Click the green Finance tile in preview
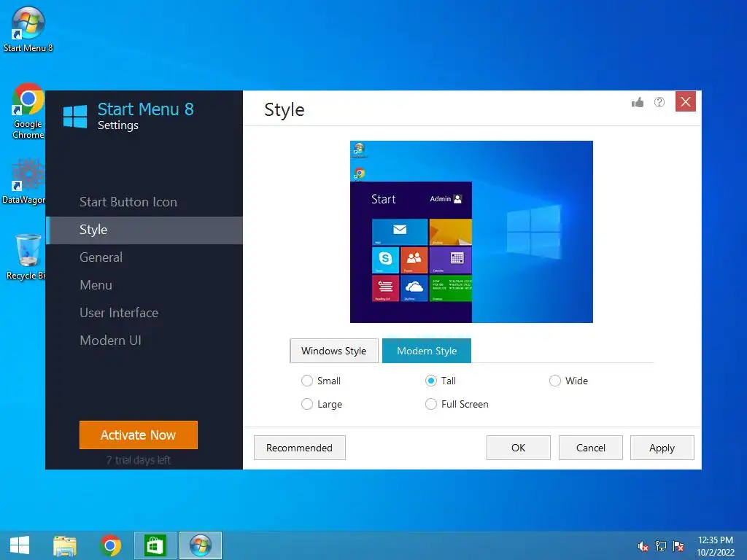747x560 pixels. pyautogui.click(x=451, y=288)
